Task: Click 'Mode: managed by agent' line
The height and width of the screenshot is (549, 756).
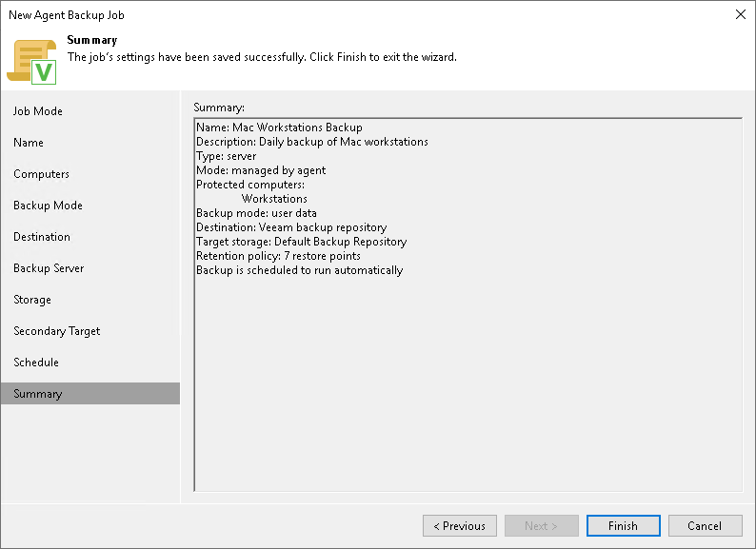Action: tap(261, 170)
